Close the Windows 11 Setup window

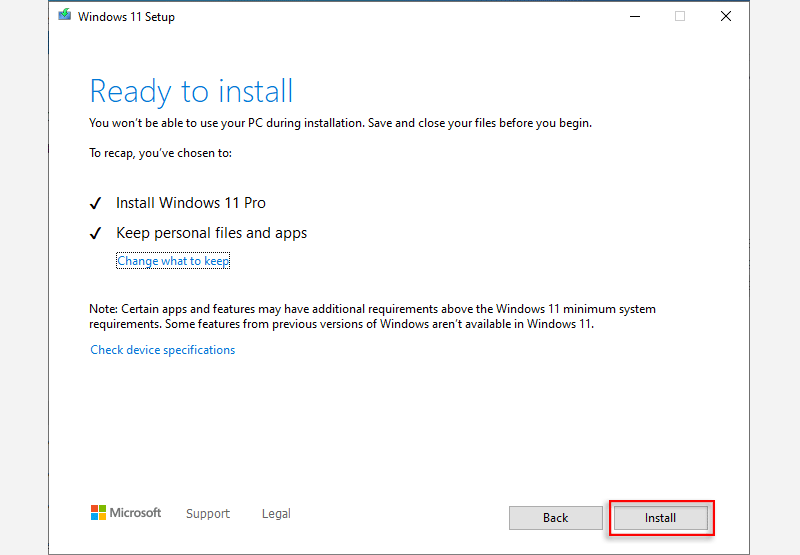point(726,16)
